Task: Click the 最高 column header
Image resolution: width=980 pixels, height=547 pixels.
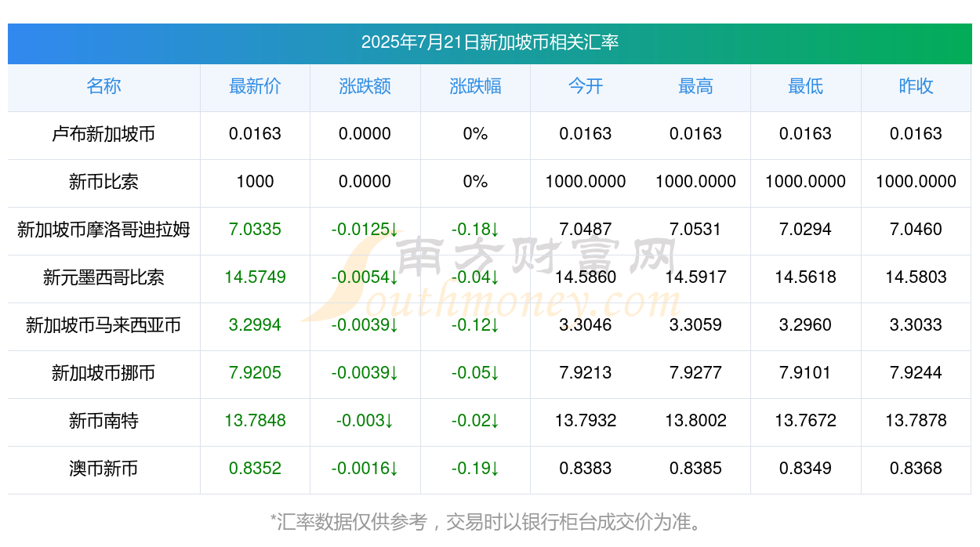Action: click(695, 86)
